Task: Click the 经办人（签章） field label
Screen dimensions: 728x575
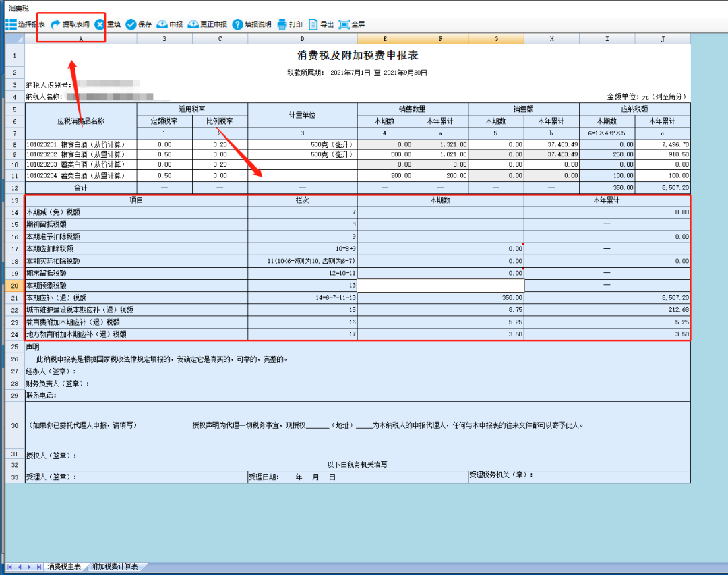Action: [x=51, y=371]
